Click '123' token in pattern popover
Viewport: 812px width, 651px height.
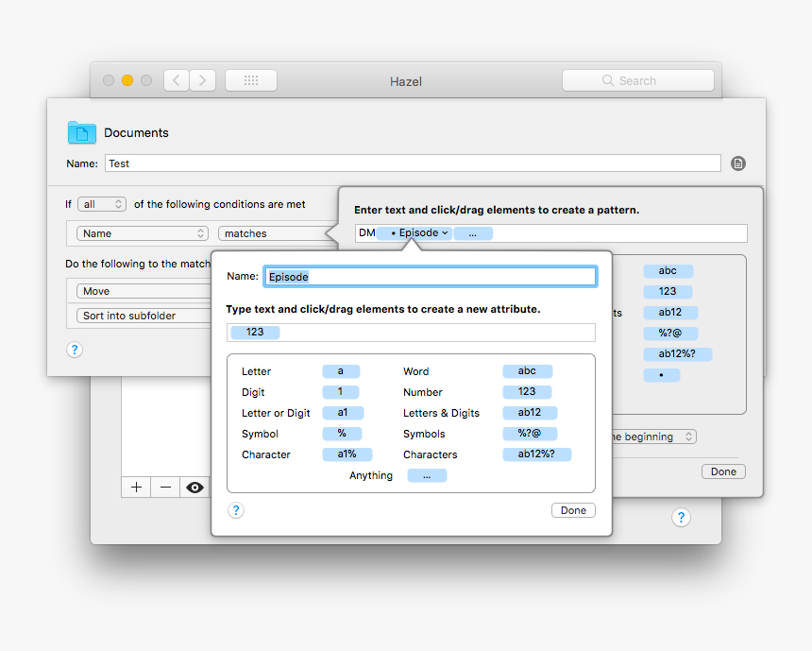tap(668, 292)
